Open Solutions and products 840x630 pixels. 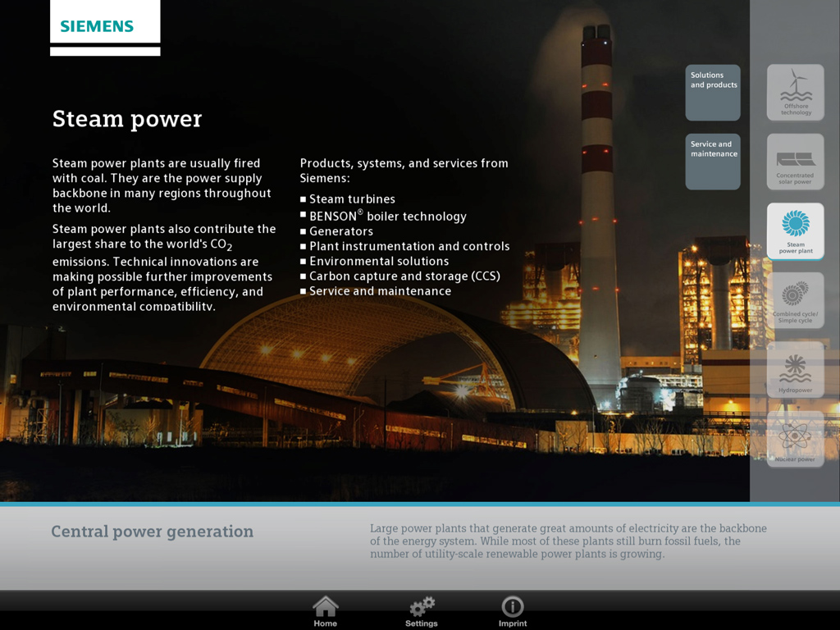click(x=713, y=92)
